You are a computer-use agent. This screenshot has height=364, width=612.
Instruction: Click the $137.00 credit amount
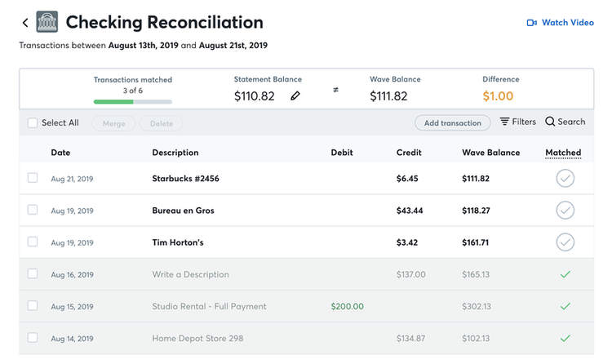tap(411, 274)
